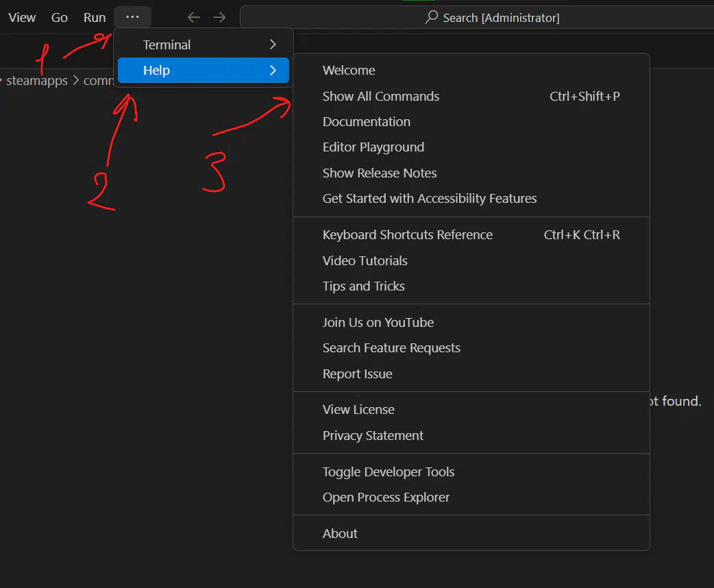Expand the Help submenu
714x588 pixels.
(203, 71)
